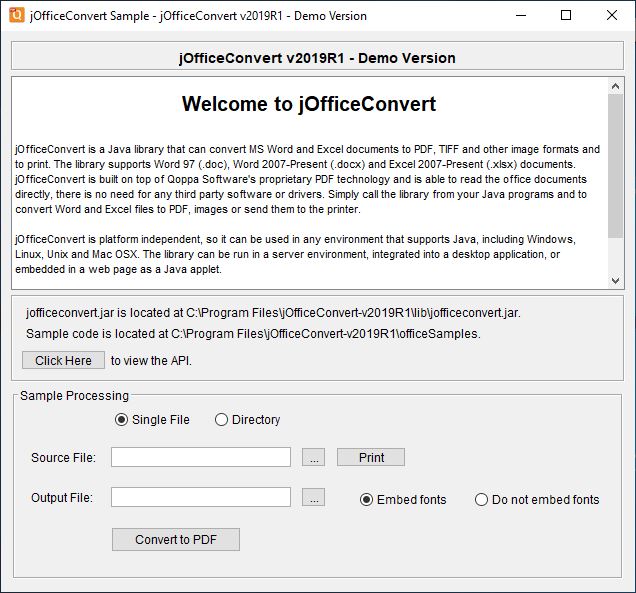Viewport: 636px width, 593px height.
Task: Click the Welcome to jOfficeConvert heading
Action: coord(309,104)
